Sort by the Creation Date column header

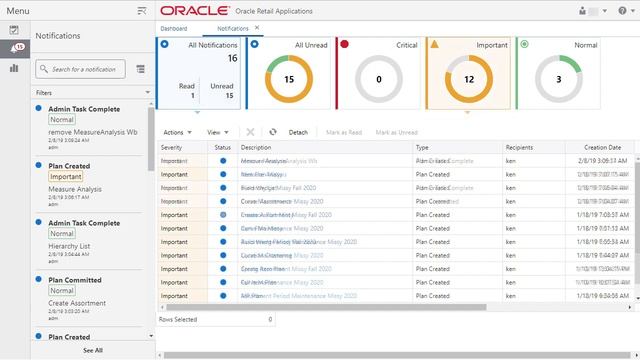click(600, 147)
